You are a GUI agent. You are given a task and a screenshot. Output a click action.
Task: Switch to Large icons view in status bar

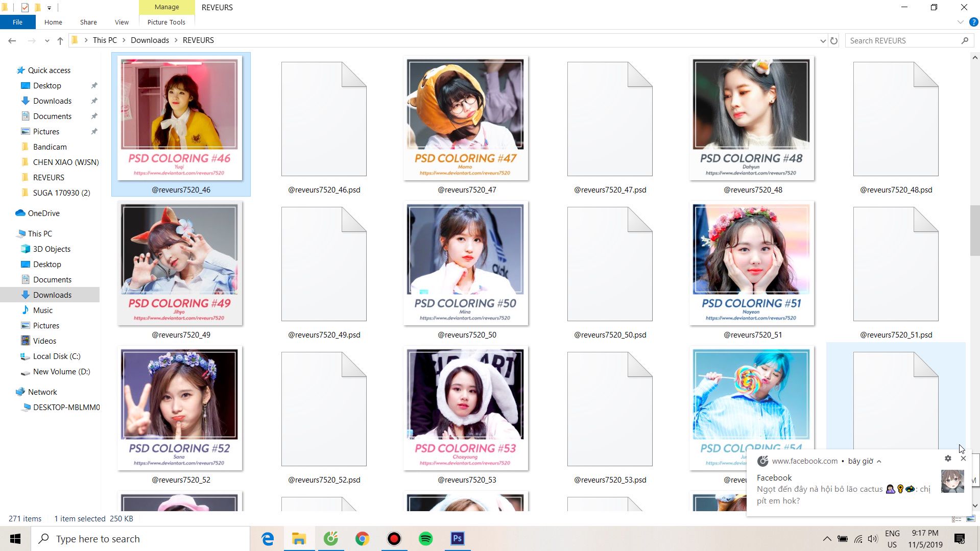click(970, 519)
